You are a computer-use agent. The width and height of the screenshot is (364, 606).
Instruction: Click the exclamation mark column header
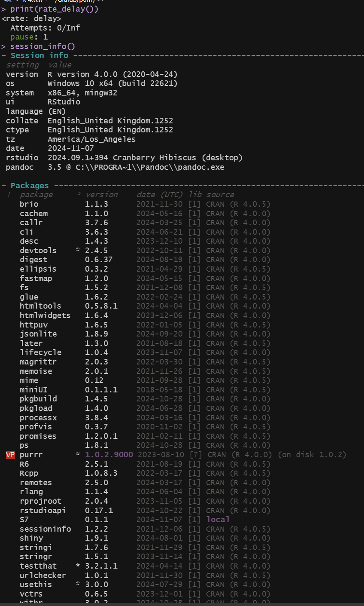[x=9, y=195]
